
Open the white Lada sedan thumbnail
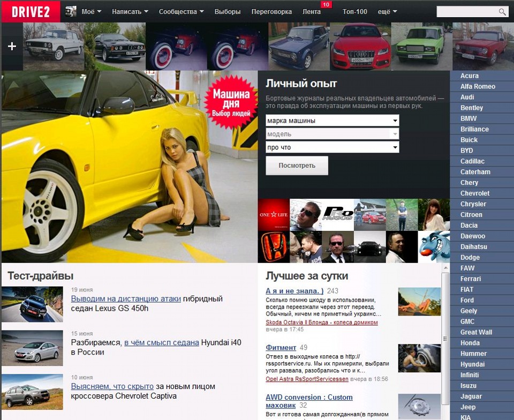[x=54, y=46]
